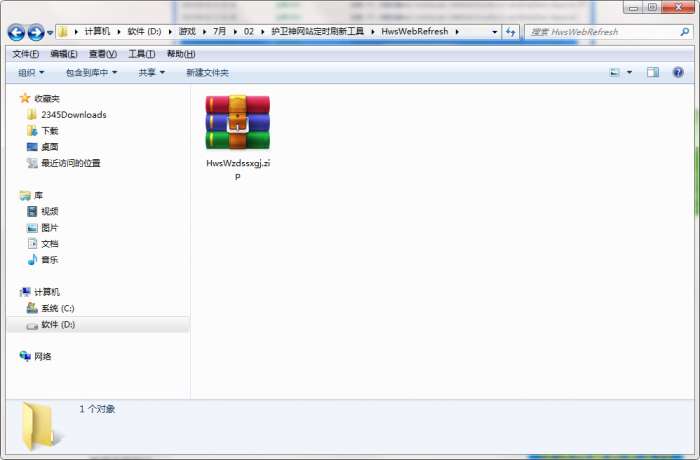Open the 工具(T) menu

coord(142,54)
